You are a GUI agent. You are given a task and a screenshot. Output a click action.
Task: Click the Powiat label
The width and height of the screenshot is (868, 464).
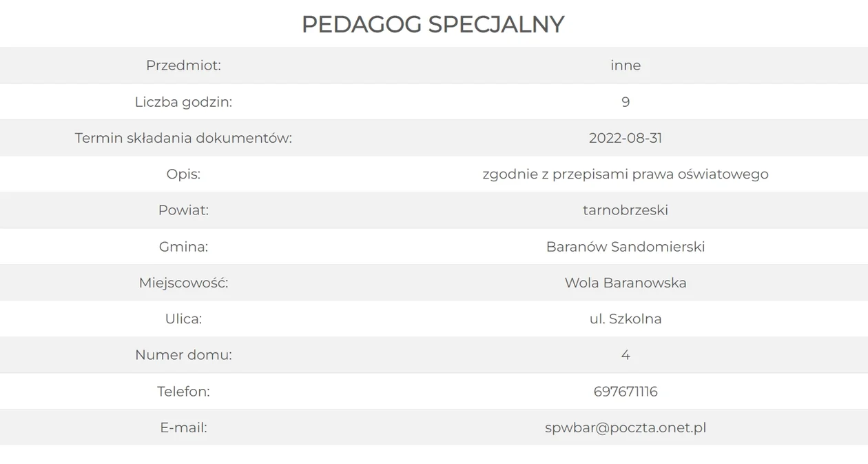tap(183, 210)
